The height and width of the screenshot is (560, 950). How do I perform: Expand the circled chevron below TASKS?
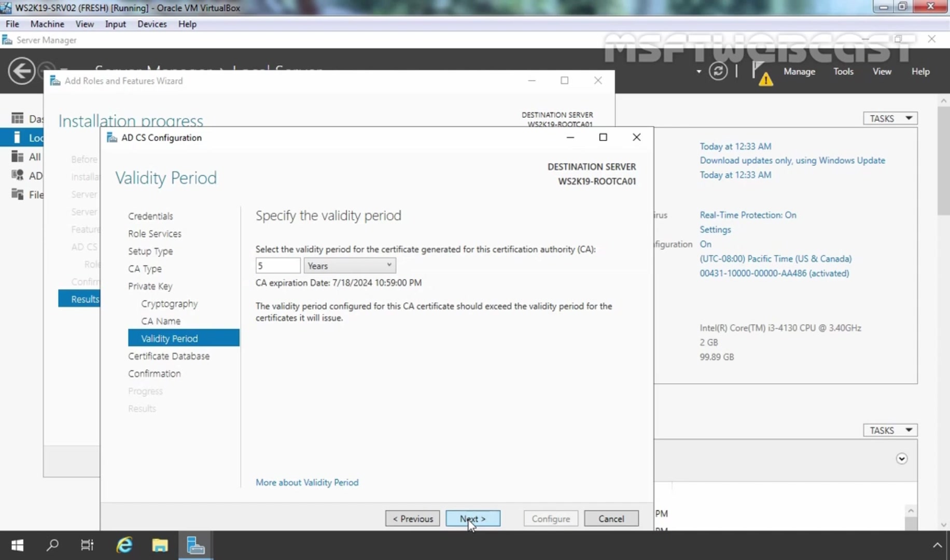tap(902, 458)
